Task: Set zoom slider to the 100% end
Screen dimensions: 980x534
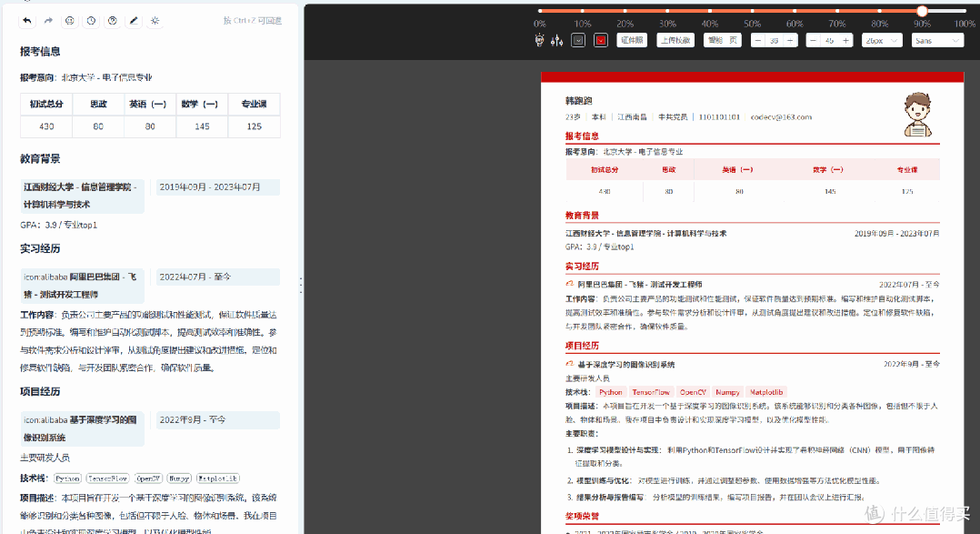Action: tap(965, 11)
